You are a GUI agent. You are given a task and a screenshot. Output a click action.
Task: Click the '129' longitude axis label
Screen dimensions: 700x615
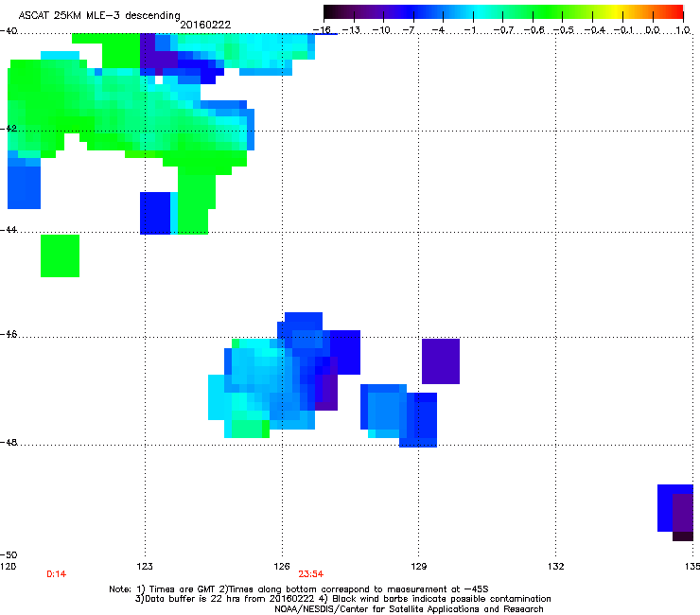(x=418, y=567)
